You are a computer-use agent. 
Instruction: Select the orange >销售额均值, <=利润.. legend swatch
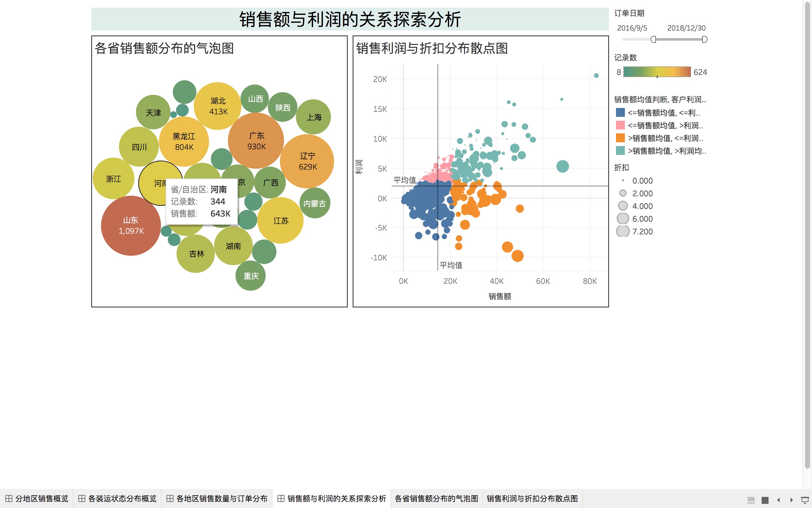click(620, 138)
